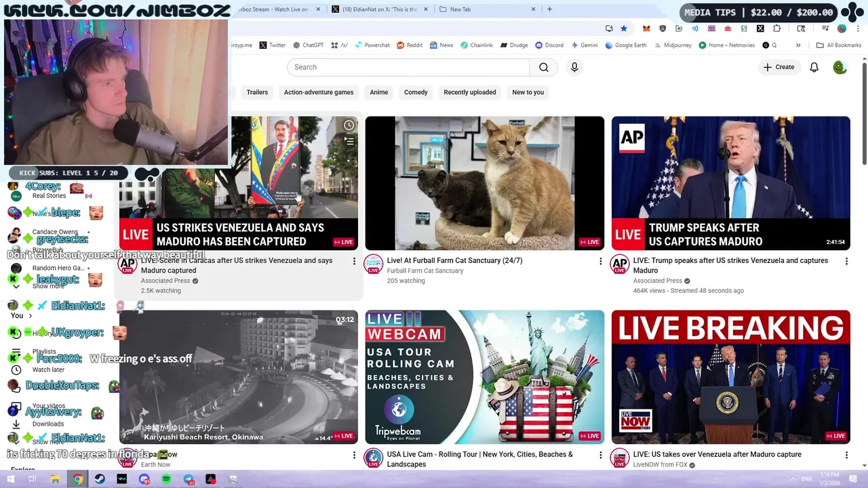This screenshot has width=868, height=488.
Task: Open the Drudge bookmark
Action: (x=514, y=45)
